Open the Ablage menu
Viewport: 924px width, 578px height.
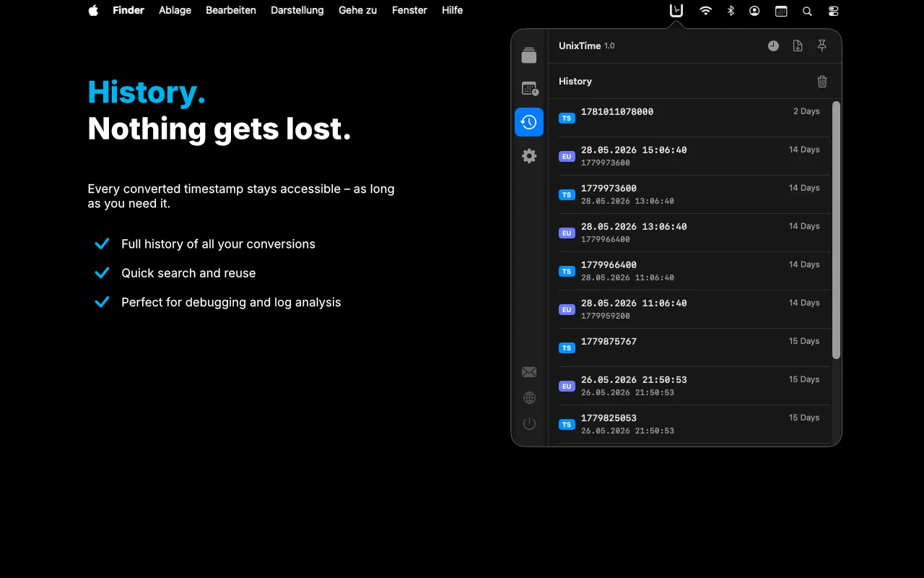(175, 10)
